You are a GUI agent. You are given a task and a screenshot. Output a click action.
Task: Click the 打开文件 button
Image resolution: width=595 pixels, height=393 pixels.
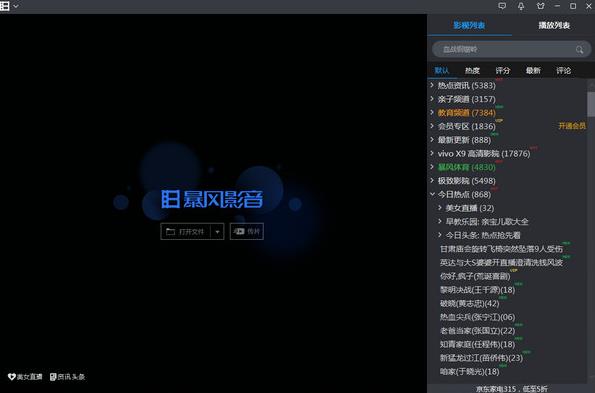pos(185,231)
